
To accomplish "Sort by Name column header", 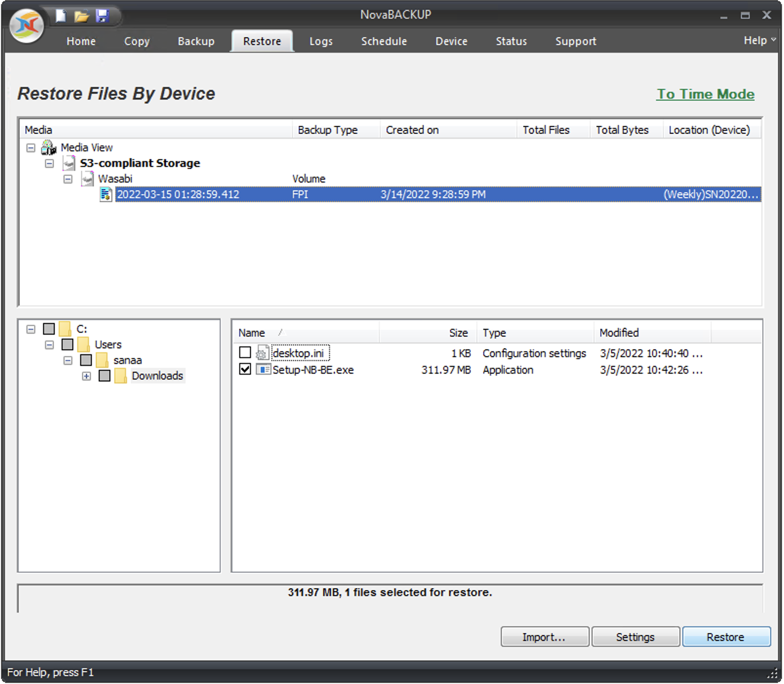I will point(306,333).
